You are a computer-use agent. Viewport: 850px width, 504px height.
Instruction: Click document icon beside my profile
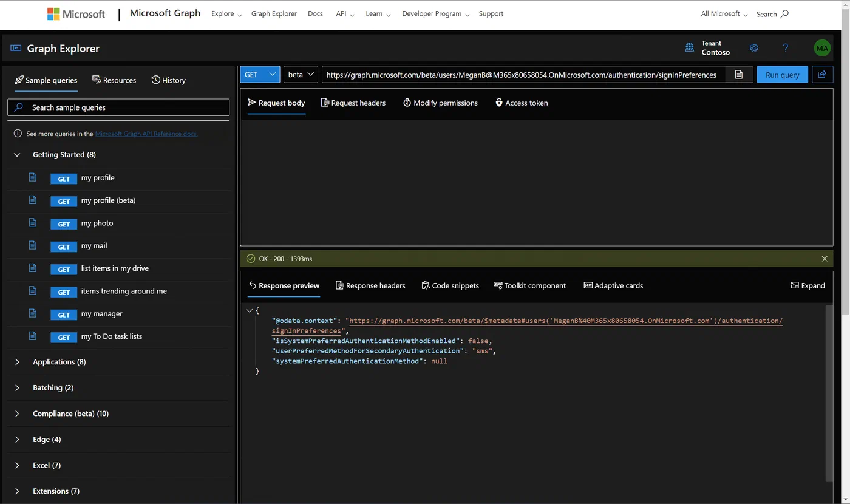point(33,177)
